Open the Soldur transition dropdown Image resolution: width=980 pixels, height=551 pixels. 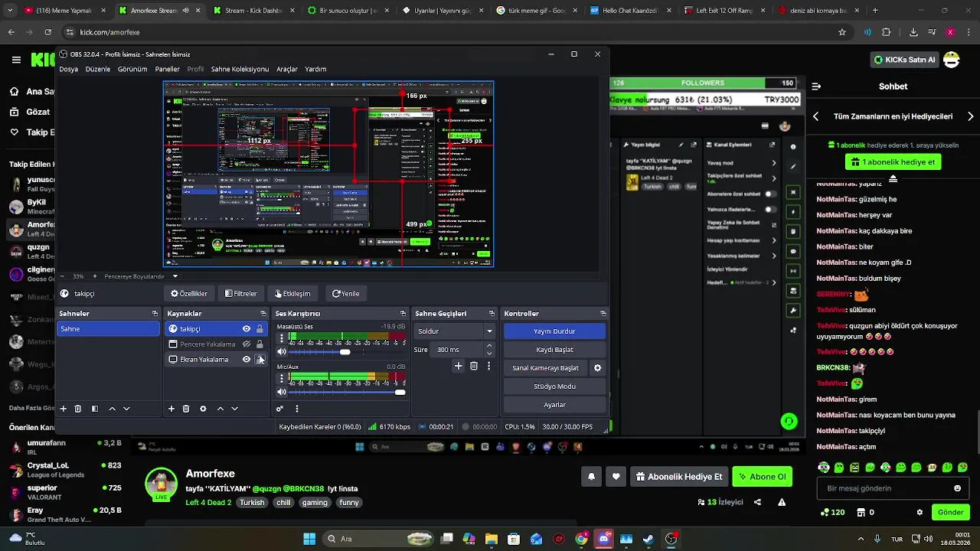455,331
